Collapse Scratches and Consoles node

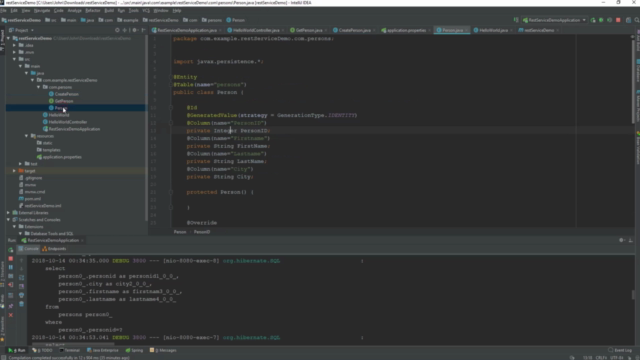pyautogui.click(x=8, y=220)
